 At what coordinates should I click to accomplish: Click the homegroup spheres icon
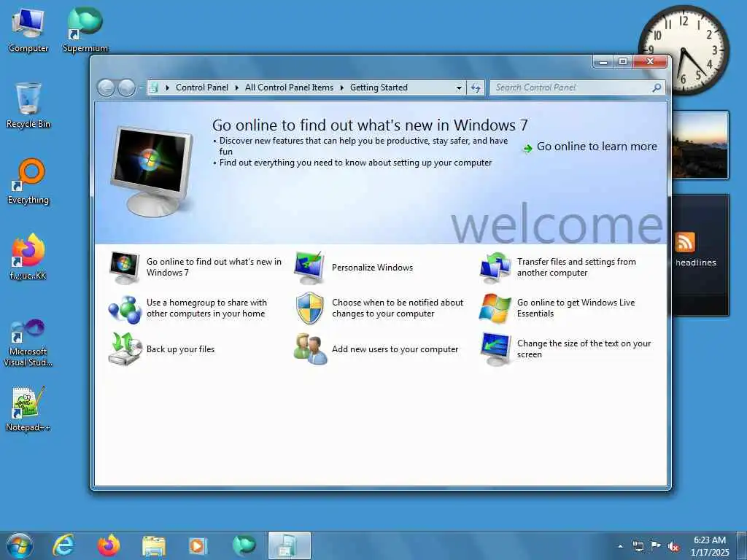(124, 308)
